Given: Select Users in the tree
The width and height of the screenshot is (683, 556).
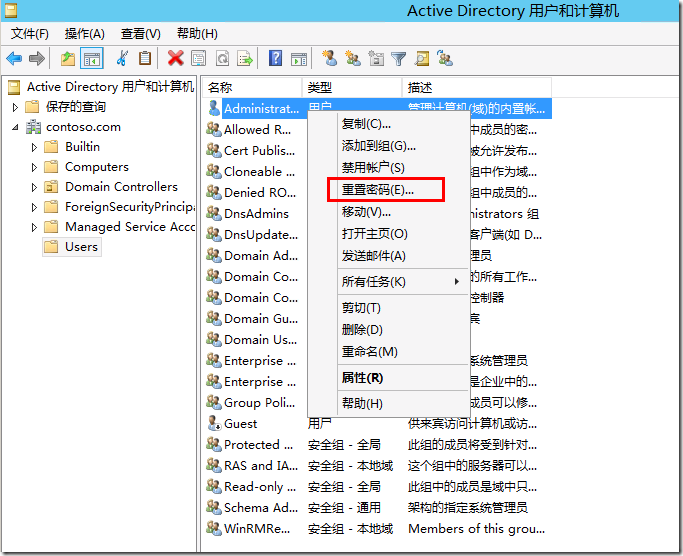Looking at the screenshot, I should coord(81,247).
